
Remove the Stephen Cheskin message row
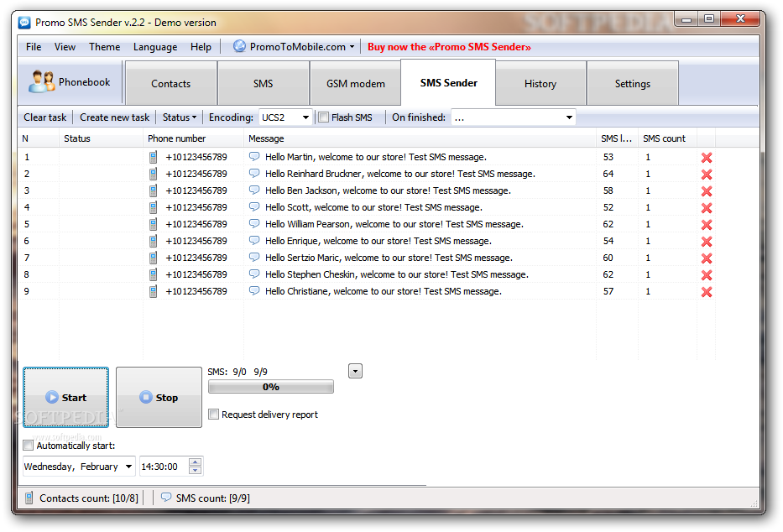[706, 275]
